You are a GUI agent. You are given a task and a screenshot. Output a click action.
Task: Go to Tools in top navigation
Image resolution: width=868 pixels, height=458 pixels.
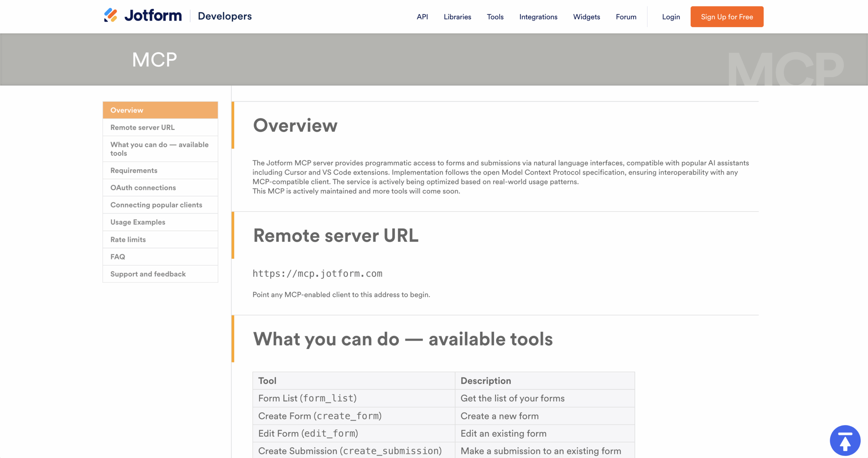pyautogui.click(x=495, y=17)
